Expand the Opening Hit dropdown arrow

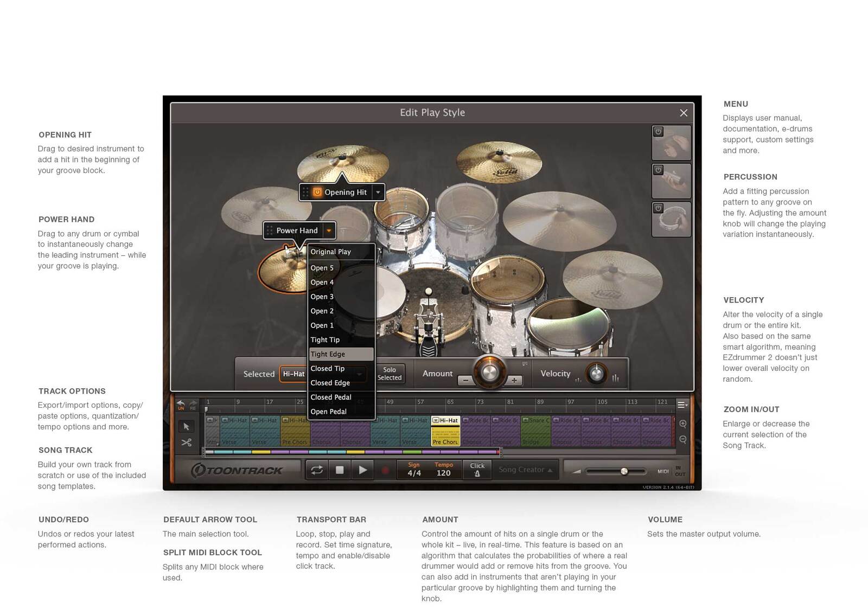point(378,192)
